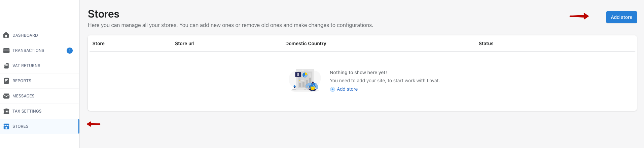Click the Reports document icon
The image size is (644, 148).
click(x=6, y=81)
